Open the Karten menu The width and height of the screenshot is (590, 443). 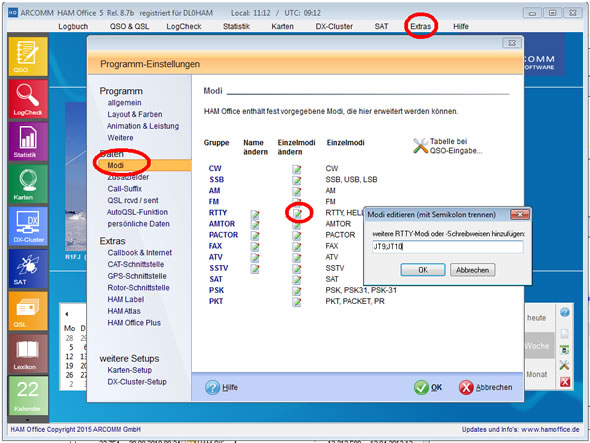point(282,26)
